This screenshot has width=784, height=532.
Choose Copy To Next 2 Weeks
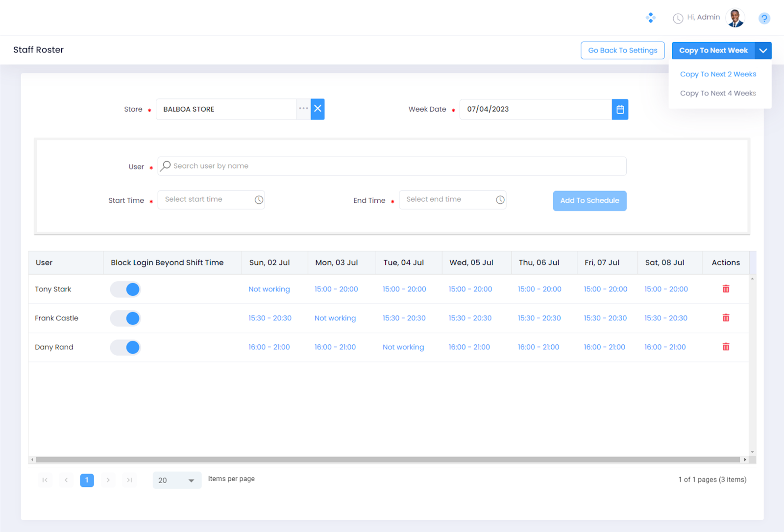(x=718, y=74)
